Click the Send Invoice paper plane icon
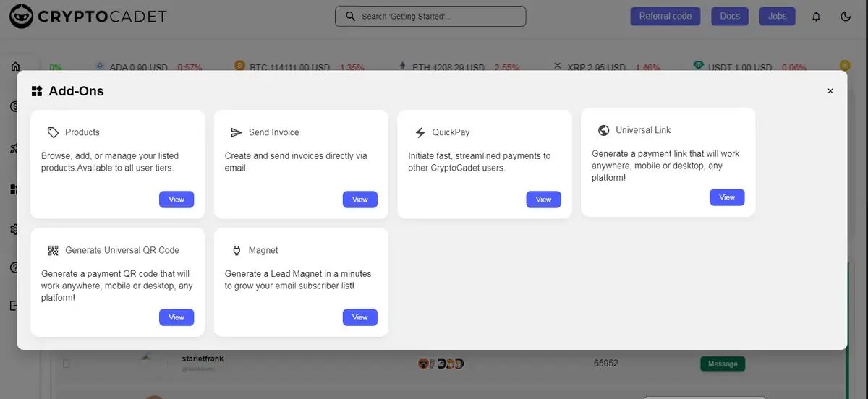This screenshot has width=868, height=399. point(236,132)
